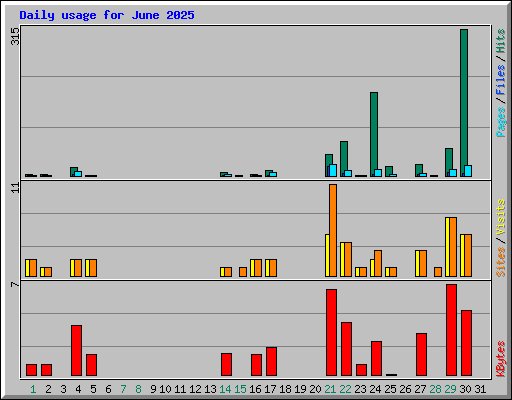This screenshot has width=512, height=400.
Task: Select the red KBytes bar for day 27
Action: pyautogui.click(x=421, y=355)
